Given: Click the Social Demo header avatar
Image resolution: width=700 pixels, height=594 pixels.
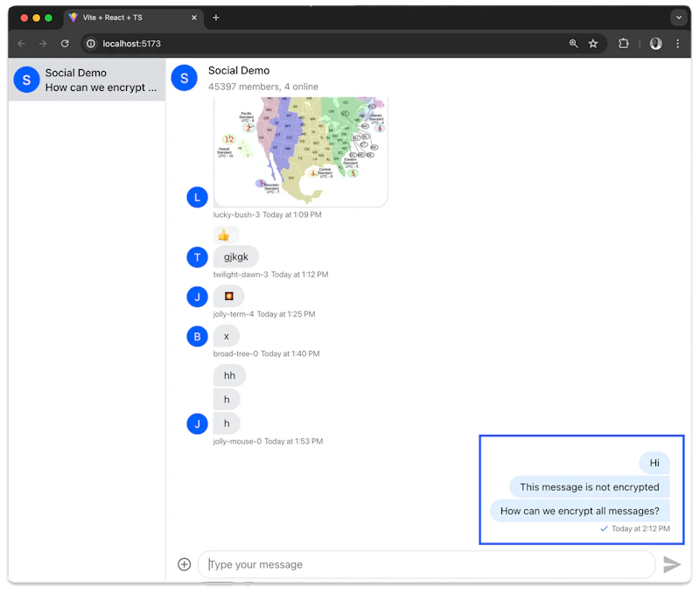Looking at the screenshot, I should click(185, 78).
